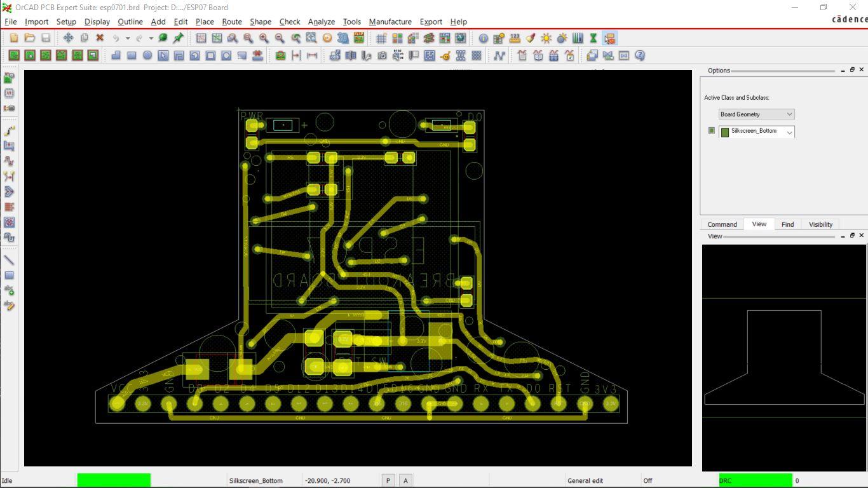The width and height of the screenshot is (868, 488).
Task: Click the Add Circle shape icon
Action: click(147, 55)
